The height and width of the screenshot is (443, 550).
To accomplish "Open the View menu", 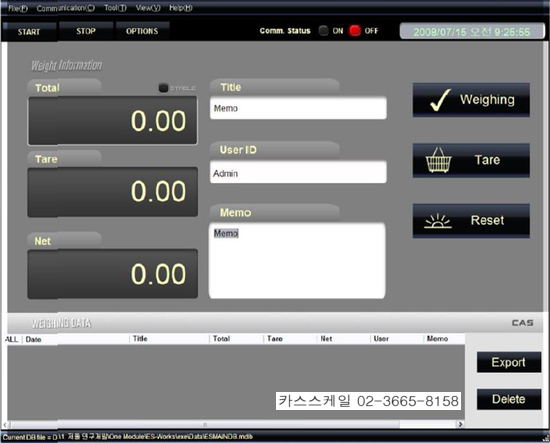I will pyautogui.click(x=148, y=8).
